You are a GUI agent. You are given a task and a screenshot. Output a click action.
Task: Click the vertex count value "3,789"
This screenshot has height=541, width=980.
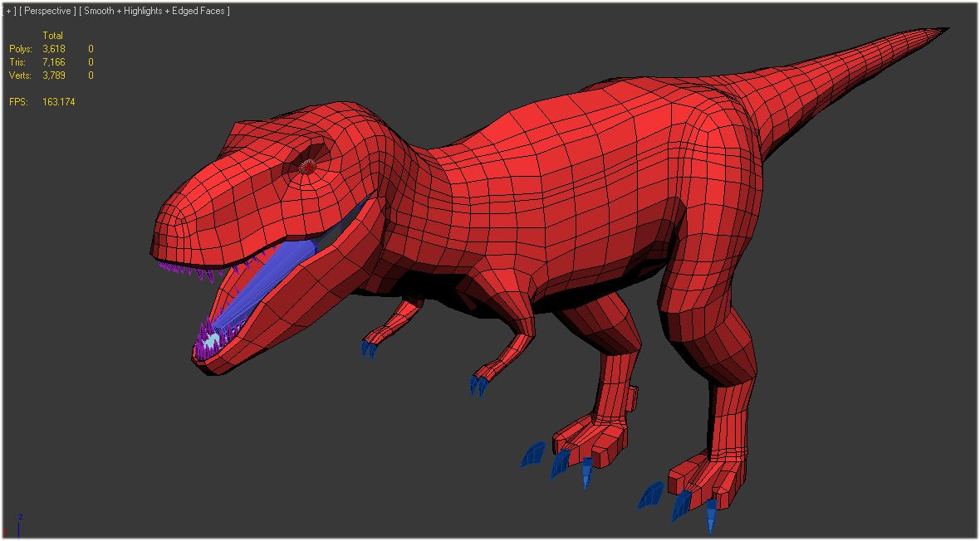point(54,75)
